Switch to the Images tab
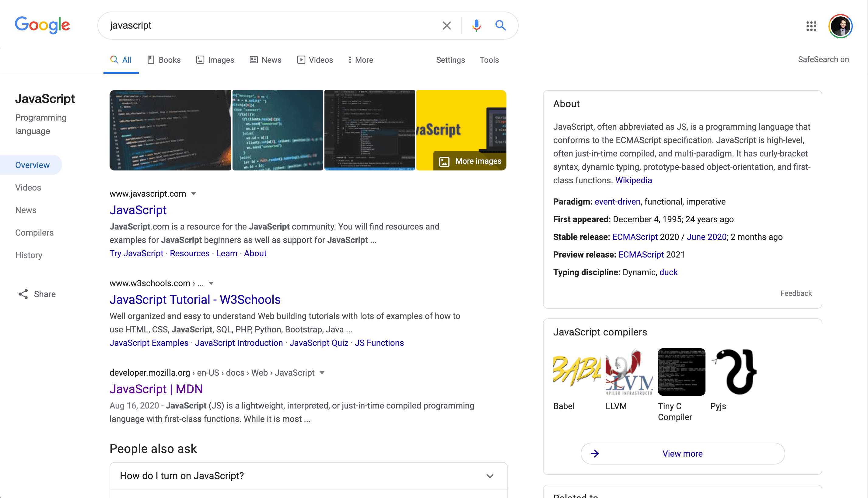Screen dimensions: 868x498 (215, 60)
